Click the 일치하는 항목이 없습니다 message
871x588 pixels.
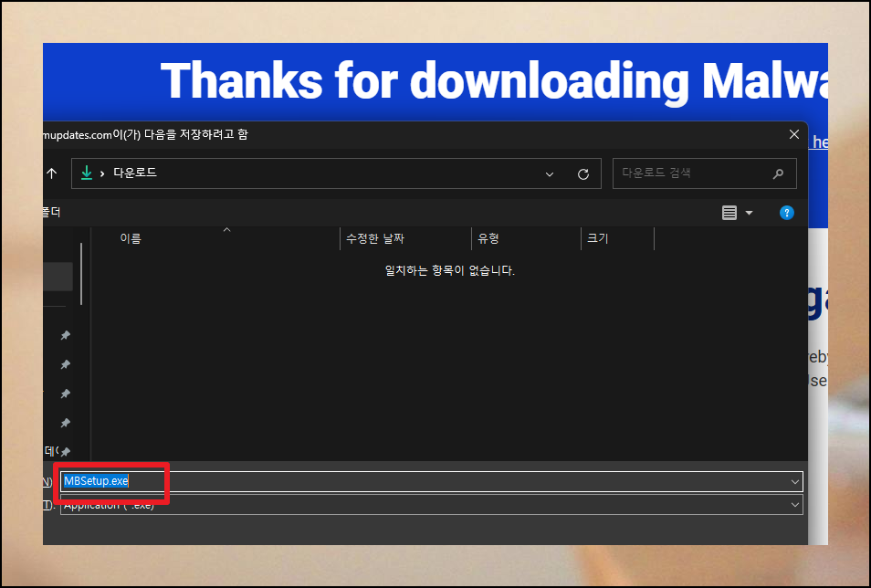pyautogui.click(x=450, y=270)
